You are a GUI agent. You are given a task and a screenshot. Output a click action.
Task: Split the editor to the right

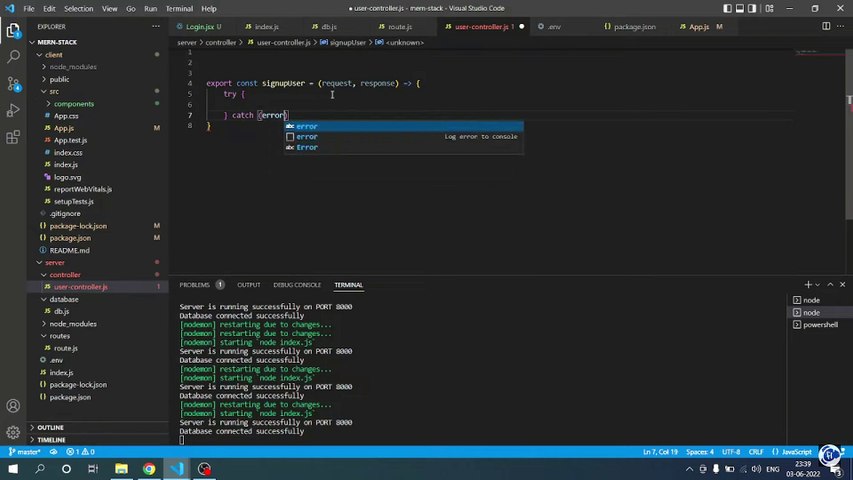(x=826, y=26)
